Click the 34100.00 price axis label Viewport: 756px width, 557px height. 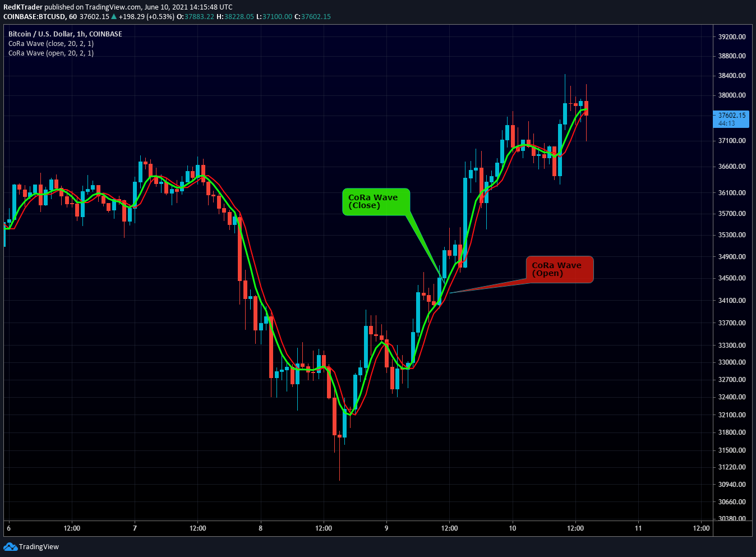(x=732, y=301)
